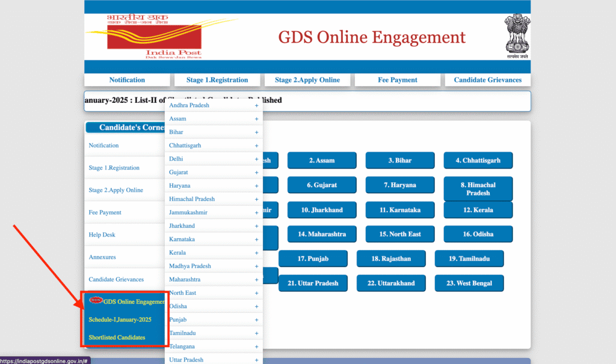Open the Candidate Grievances top tab

pos(487,80)
